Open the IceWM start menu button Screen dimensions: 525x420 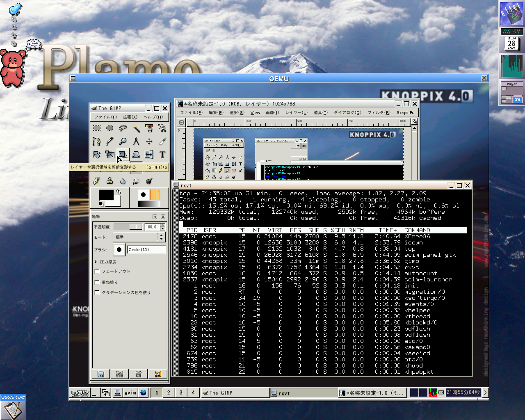(80, 393)
